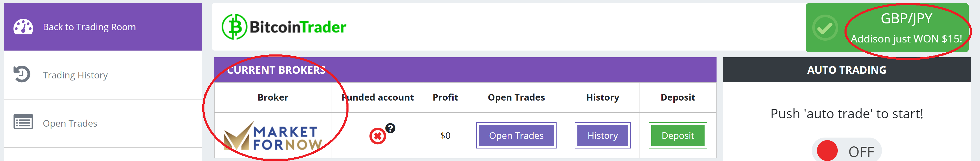
Task: Click the checkmark icon in the green notification
Action: (x=825, y=28)
